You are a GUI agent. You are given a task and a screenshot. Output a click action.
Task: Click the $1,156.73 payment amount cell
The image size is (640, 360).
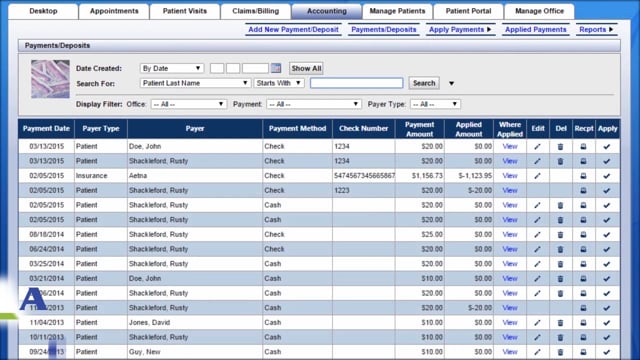pyautogui.click(x=420, y=176)
